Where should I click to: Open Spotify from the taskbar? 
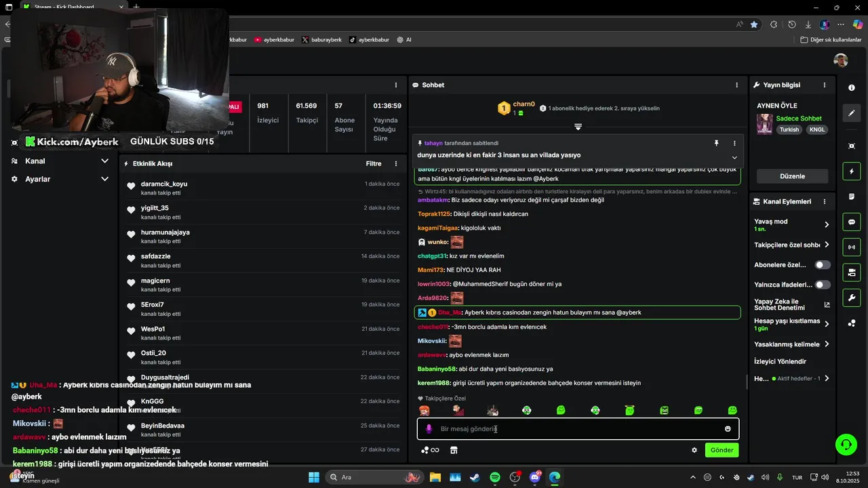coord(495,477)
